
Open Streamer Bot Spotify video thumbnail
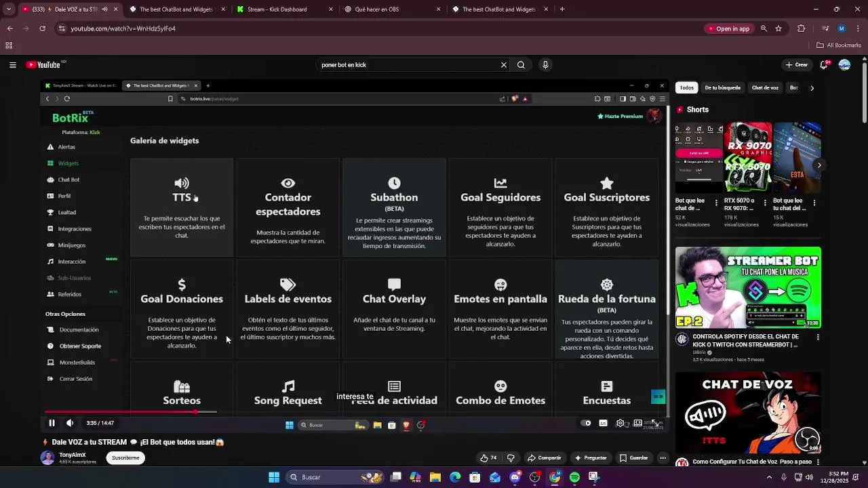(x=748, y=287)
